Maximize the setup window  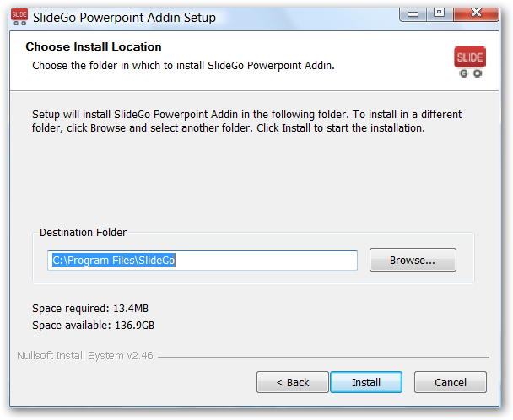(440, 13)
